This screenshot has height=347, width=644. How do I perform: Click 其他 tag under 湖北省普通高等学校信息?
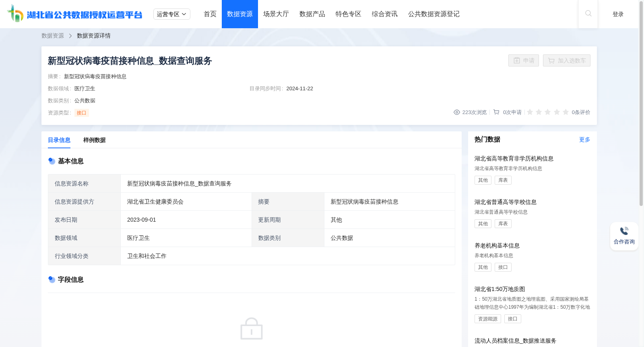[483, 224]
